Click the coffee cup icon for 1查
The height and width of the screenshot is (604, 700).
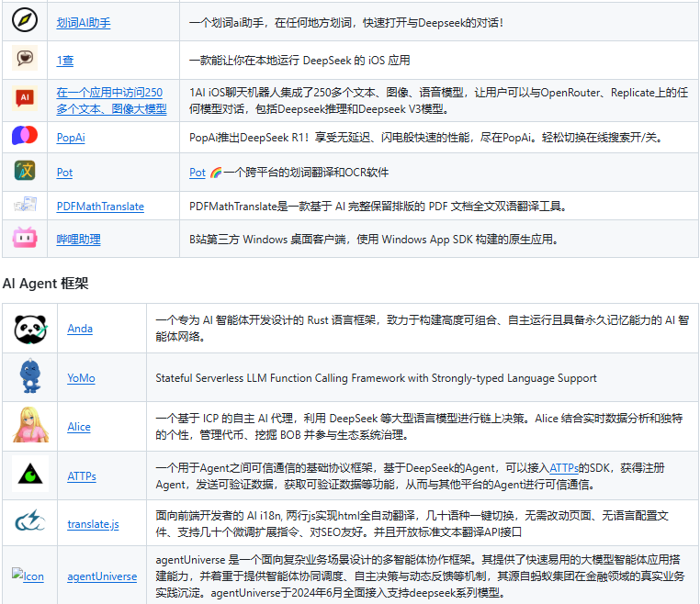[25, 58]
